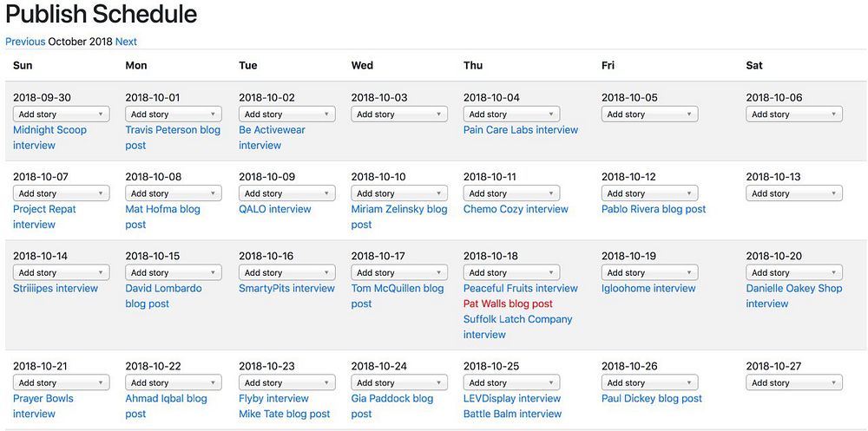Open Add story dropdown for 2018-10-18
This screenshot has width=868, height=431.
(x=511, y=273)
